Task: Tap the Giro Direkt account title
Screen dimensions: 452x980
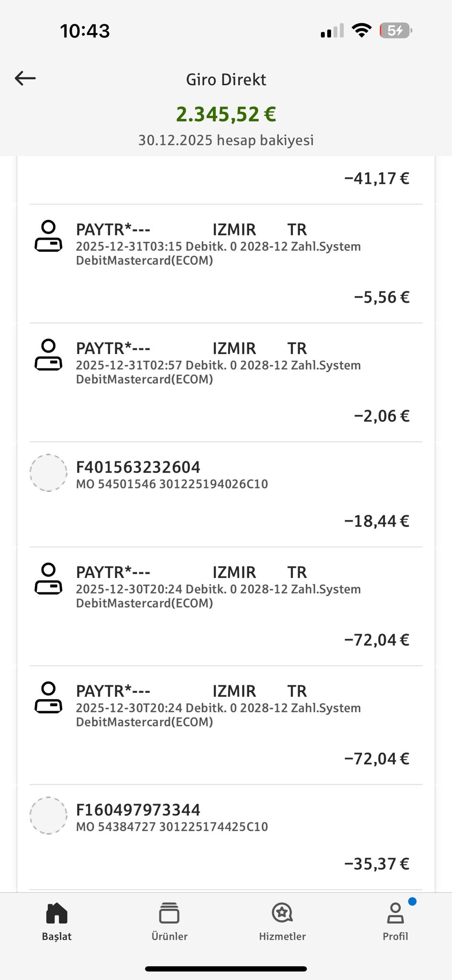Action: click(x=226, y=79)
